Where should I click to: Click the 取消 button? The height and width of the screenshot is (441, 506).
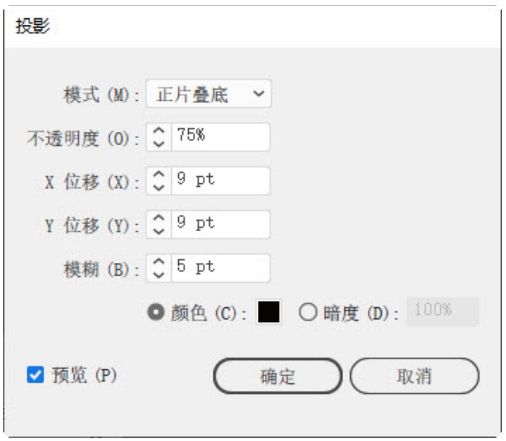(414, 376)
